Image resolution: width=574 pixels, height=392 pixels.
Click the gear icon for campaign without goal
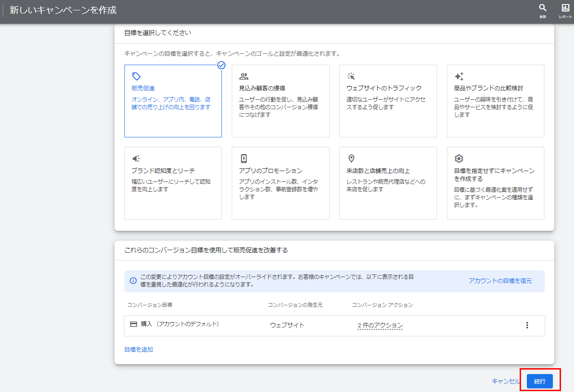coord(459,159)
